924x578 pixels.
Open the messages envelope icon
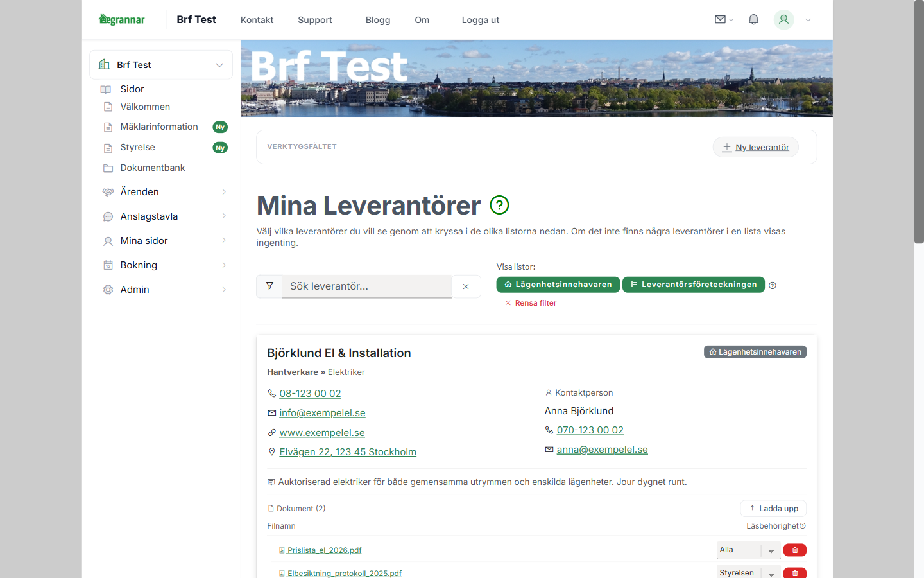tap(719, 19)
